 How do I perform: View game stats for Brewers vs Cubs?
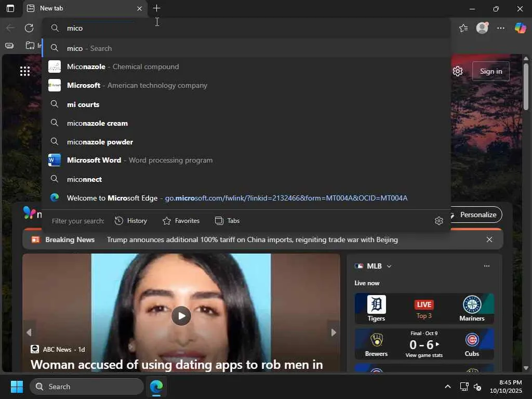click(x=424, y=355)
